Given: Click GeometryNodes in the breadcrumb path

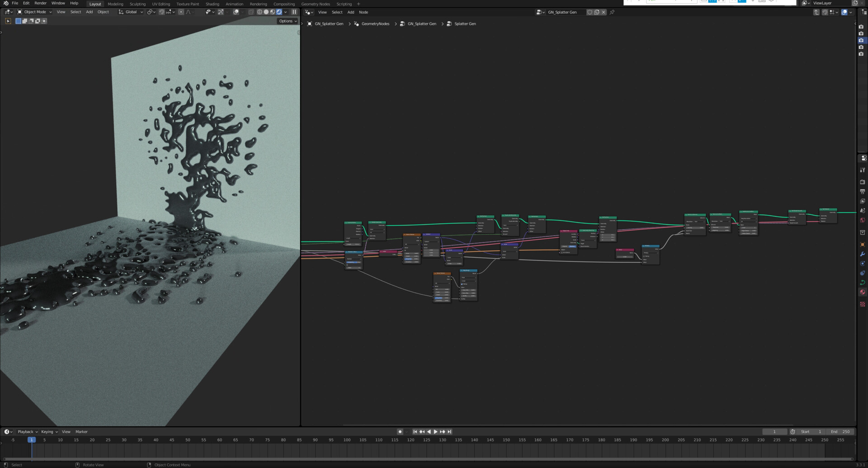Looking at the screenshot, I should [x=374, y=24].
